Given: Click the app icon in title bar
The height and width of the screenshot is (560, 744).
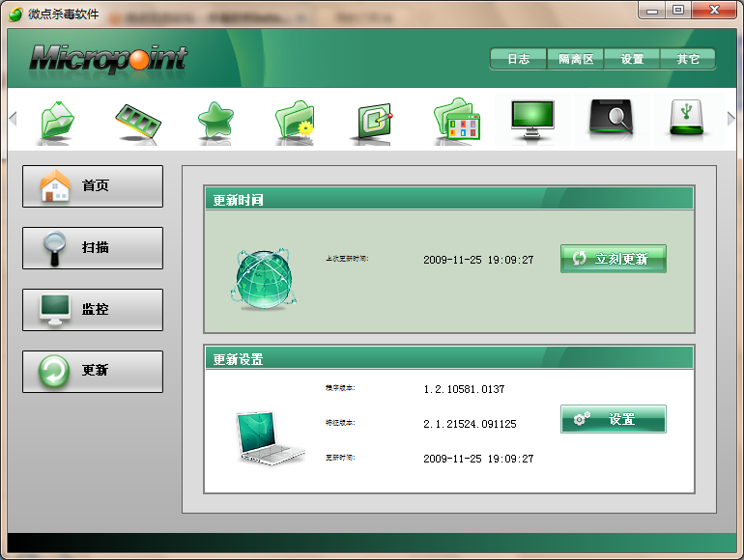Looking at the screenshot, I should point(15,14).
